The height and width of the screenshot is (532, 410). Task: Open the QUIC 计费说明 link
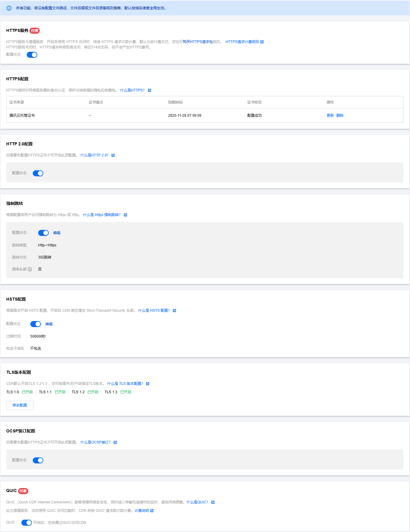click(142, 511)
